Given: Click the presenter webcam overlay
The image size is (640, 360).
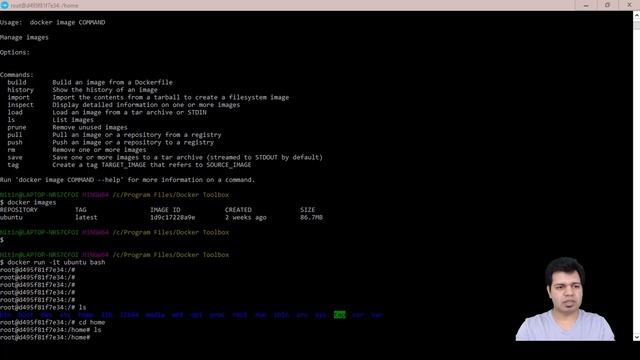Looking at the screenshot, I should pos(565,299).
